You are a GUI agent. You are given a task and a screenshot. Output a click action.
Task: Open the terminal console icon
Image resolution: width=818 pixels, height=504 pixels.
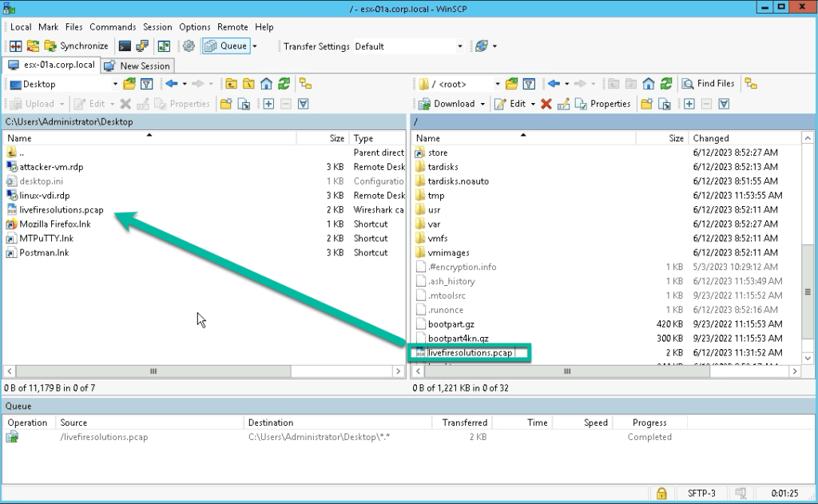pyautogui.click(x=125, y=46)
